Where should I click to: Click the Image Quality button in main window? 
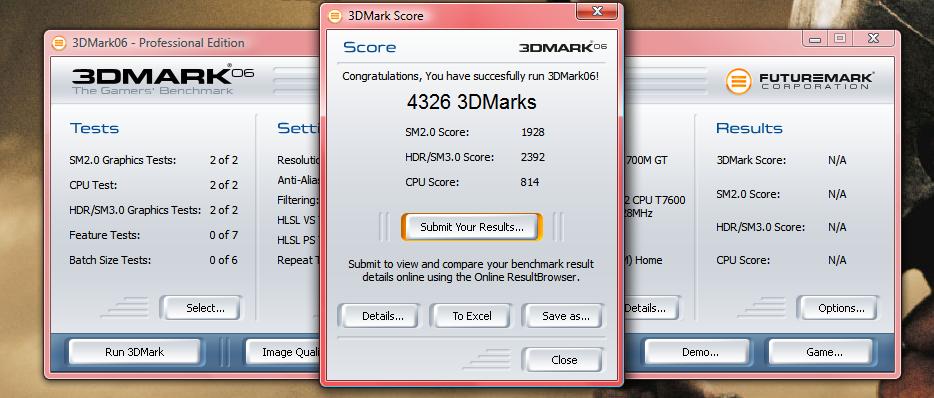[x=282, y=352]
